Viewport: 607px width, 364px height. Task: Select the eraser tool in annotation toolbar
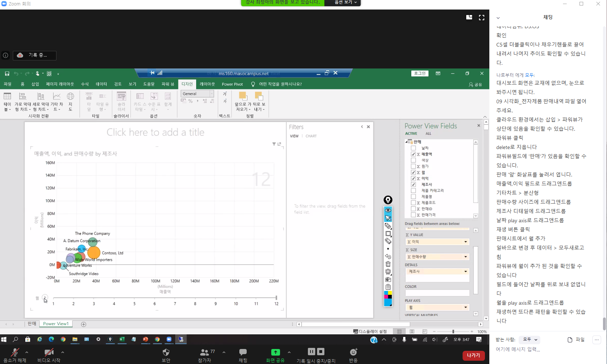(x=388, y=241)
